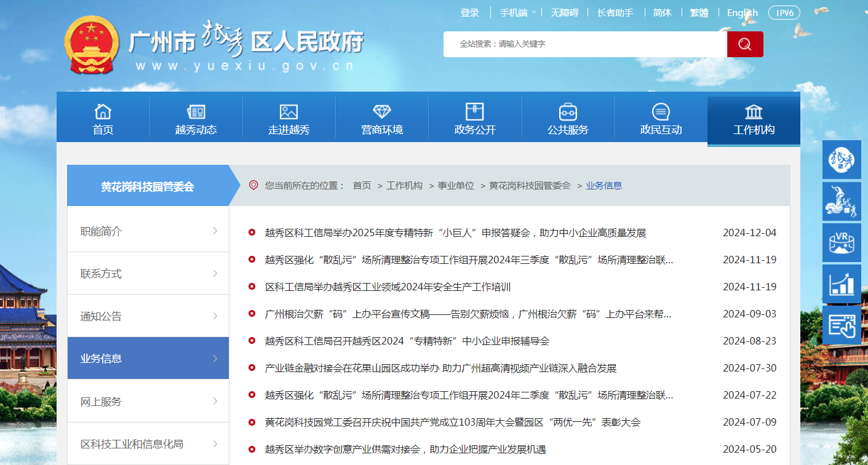Click the IPV6 badge
The width and height of the screenshot is (868, 465).
[784, 13]
